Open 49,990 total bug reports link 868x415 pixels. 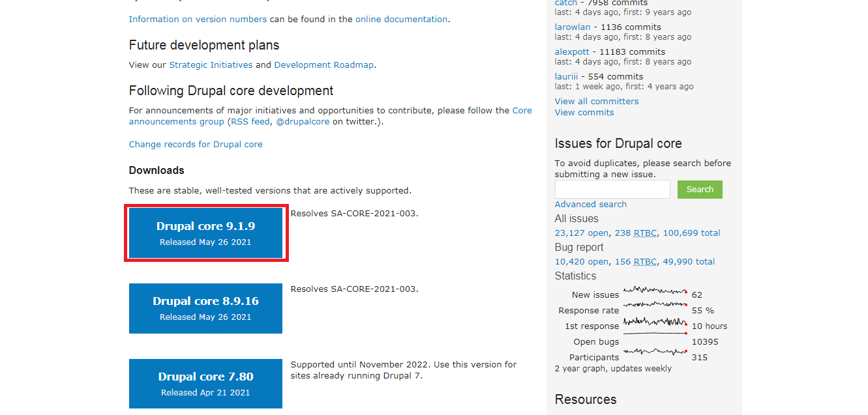coord(689,261)
